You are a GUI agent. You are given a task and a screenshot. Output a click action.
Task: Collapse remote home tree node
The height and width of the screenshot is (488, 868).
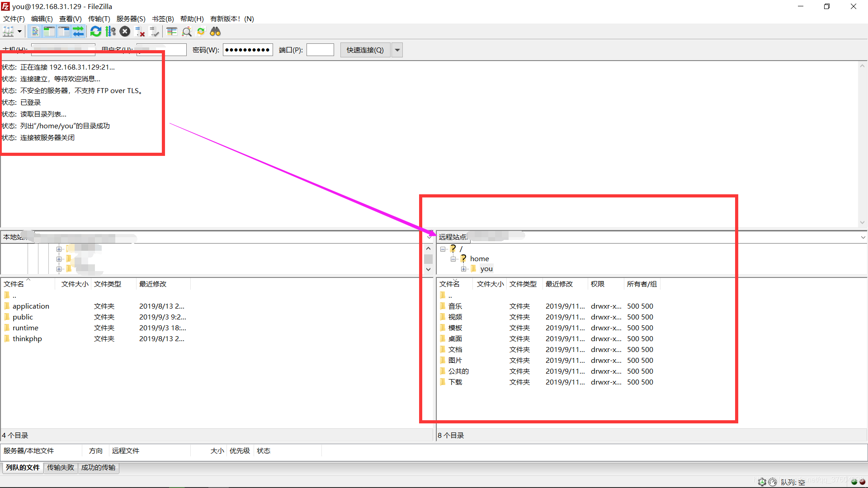[x=453, y=259]
